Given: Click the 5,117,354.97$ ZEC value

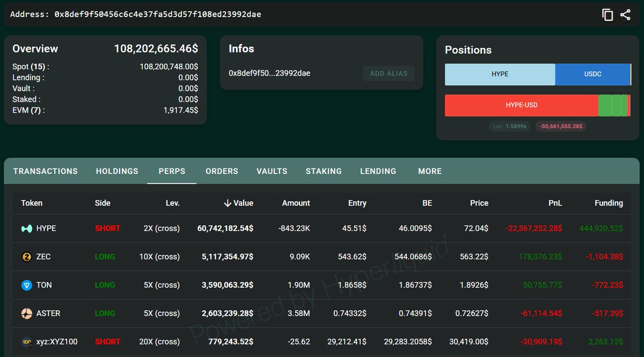Looking at the screenshot, I should 228,257.
